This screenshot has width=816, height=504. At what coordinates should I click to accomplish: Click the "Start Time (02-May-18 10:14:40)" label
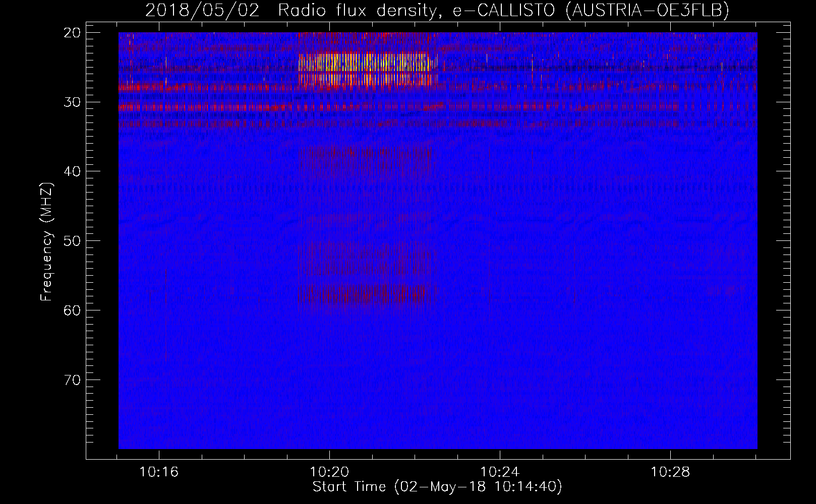point(437,487)
